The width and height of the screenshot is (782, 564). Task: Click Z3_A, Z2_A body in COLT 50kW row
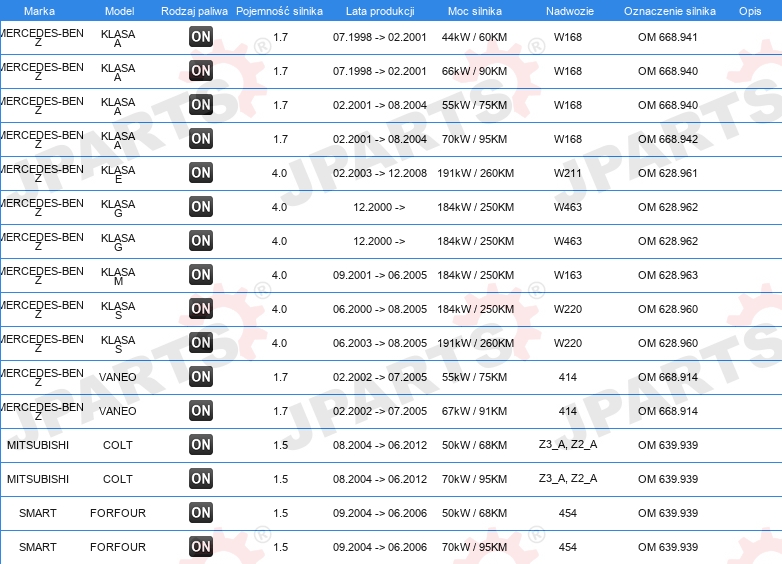tap(568, 444)
